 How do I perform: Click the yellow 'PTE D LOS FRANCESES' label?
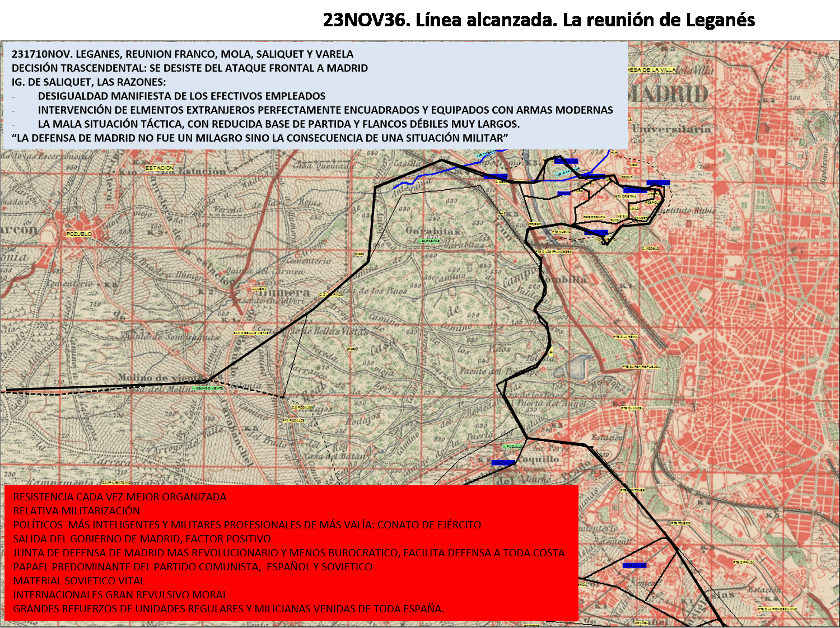tap(554, 252)
